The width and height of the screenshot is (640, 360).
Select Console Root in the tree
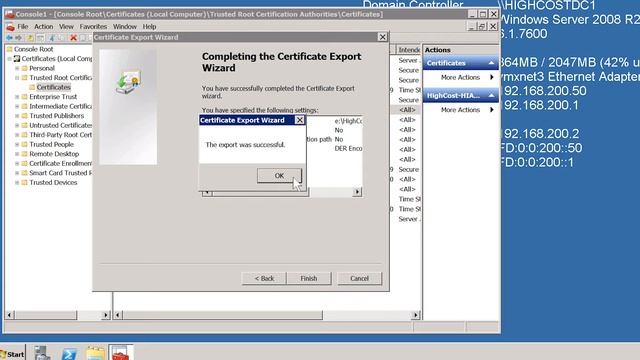(x=33, y=49)
